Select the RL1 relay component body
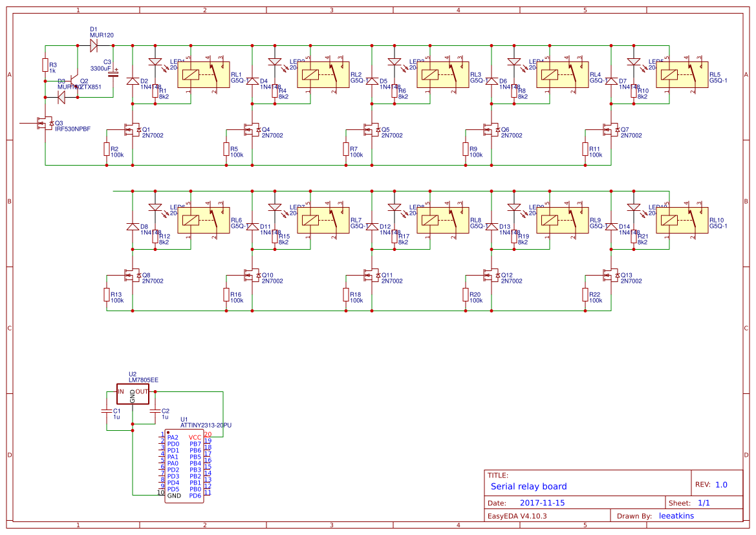The width and height of the screenshot is (756, 535). [x=204, y=74]
